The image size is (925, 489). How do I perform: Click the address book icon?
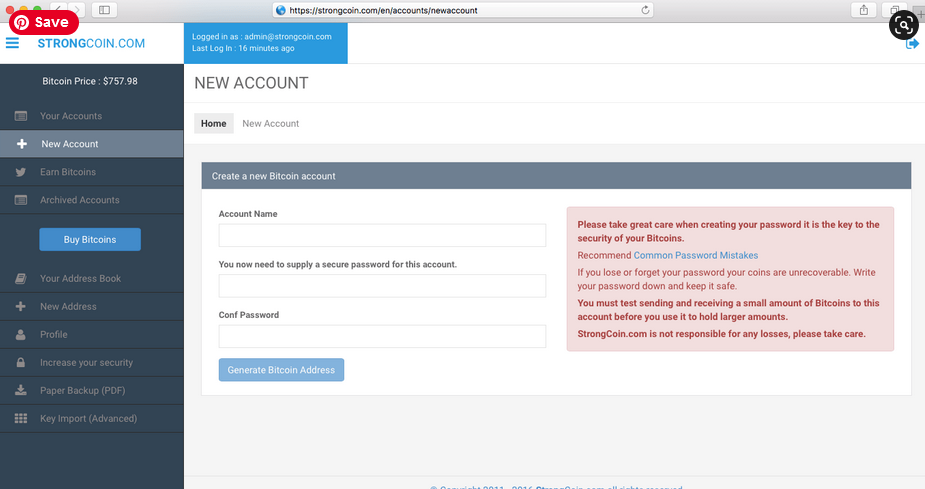(21, 278)
